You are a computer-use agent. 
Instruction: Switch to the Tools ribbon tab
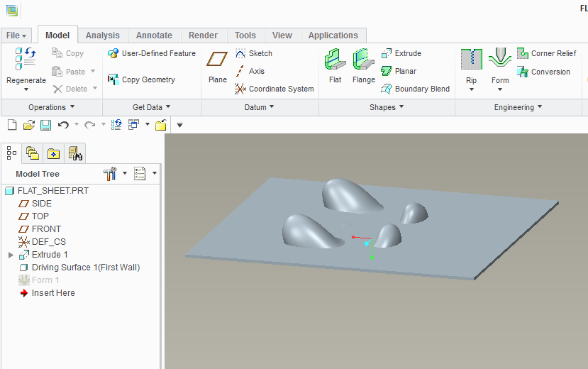(x=245, y=35)
